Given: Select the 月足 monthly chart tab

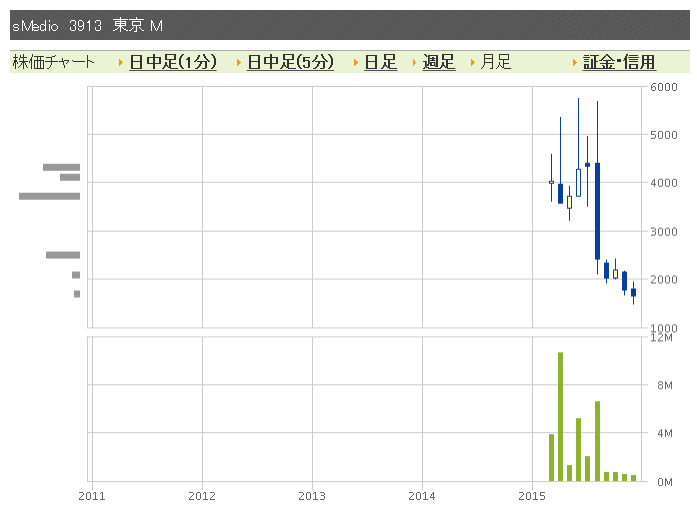Looking at the screenshot, I should click(496, 62).
